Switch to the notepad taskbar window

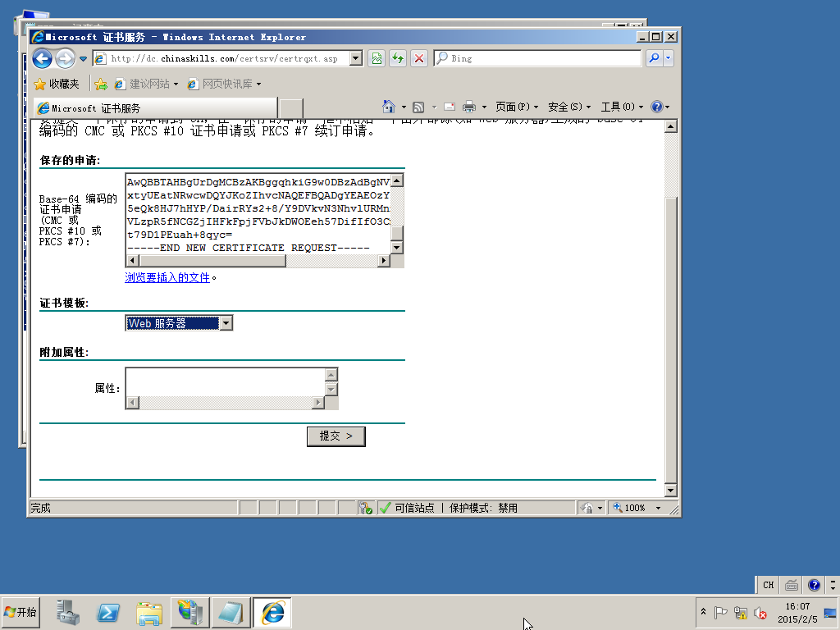(231, 612)
